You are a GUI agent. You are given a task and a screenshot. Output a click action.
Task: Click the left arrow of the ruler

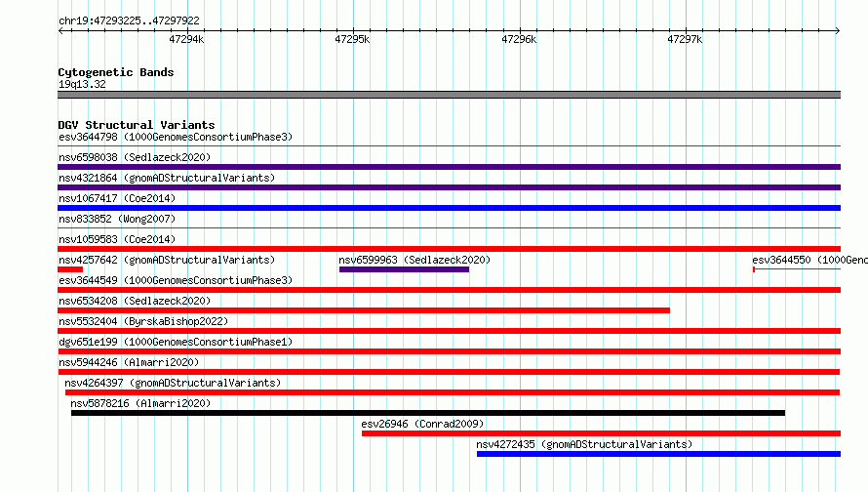(60, 30)
